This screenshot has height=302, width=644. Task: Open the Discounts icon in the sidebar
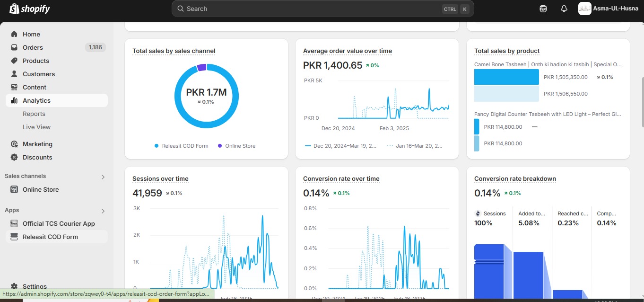tap(14, 157)
